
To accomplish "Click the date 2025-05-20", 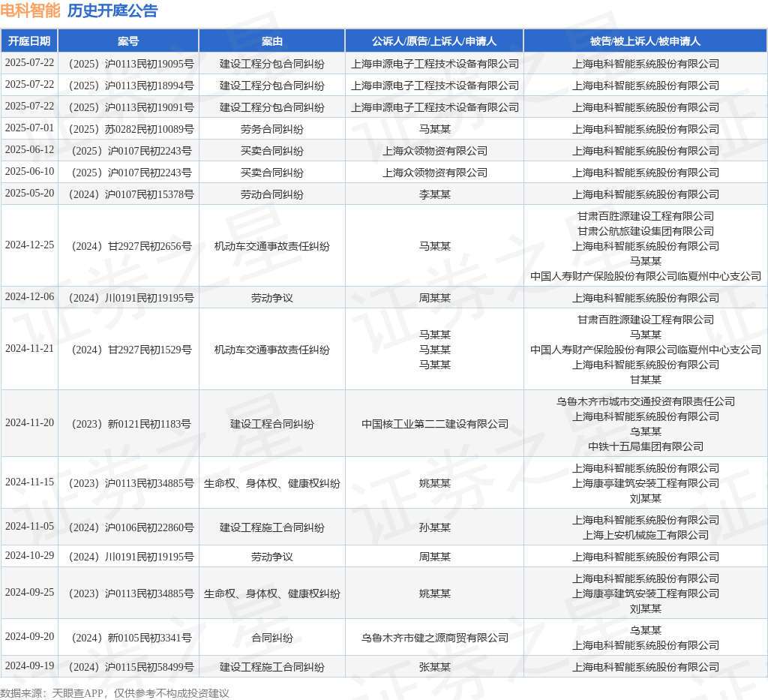I will (29, 193).
